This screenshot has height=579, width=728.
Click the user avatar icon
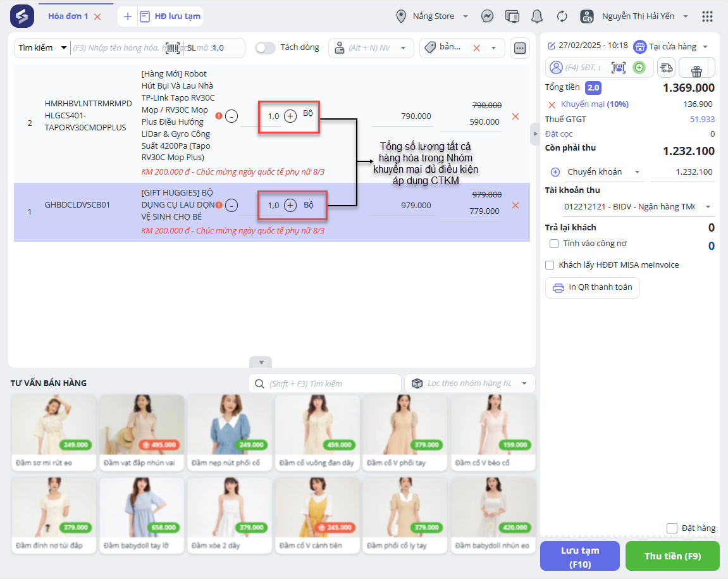(x=587, y=16)
